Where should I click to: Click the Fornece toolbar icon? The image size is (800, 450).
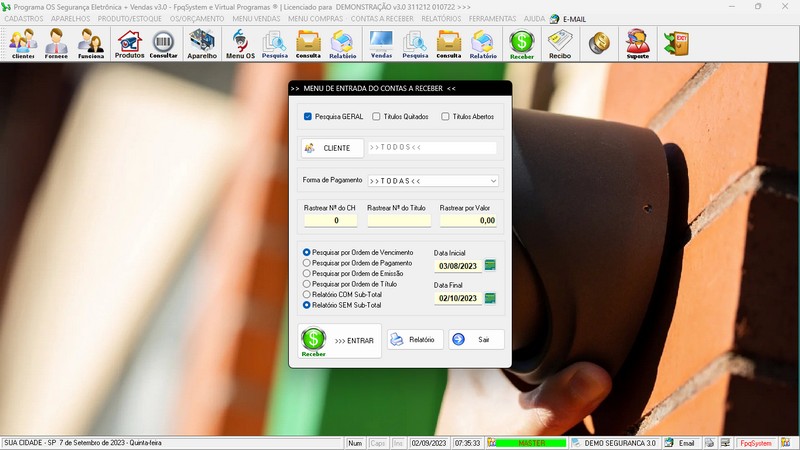click(56, 44)
